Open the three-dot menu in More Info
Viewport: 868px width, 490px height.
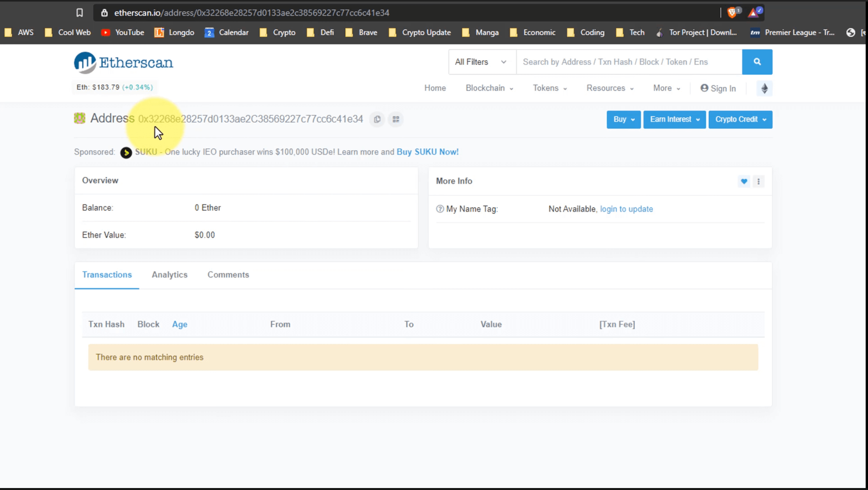(x=758, y=181)
